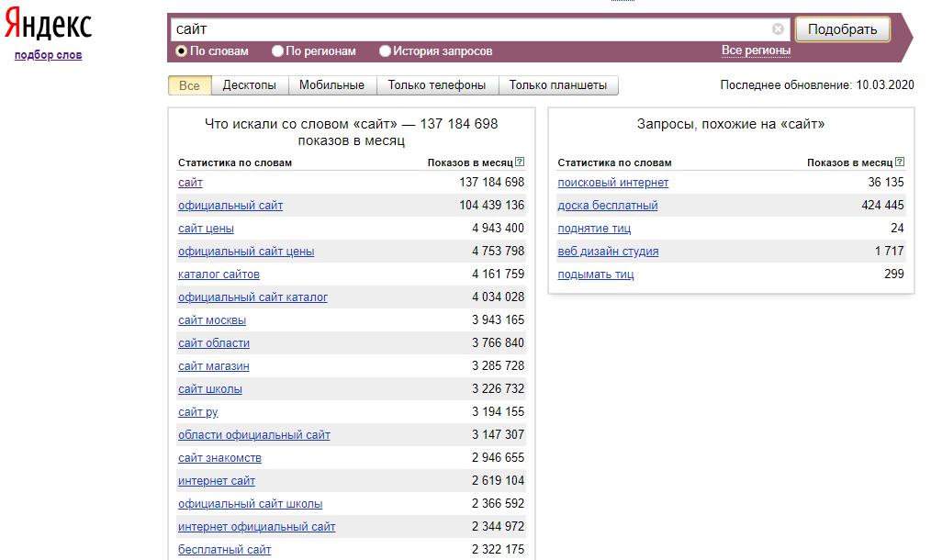Open the 'доска бесплатный' similar query link

(608, 206)
